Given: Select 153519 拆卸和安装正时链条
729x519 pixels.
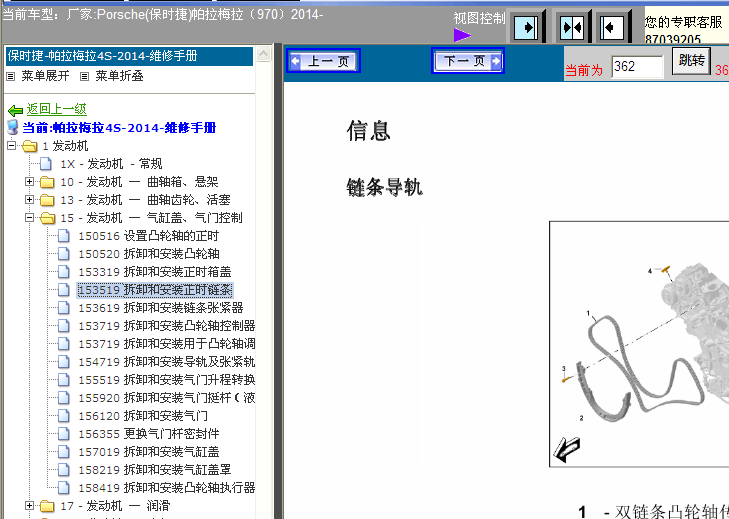Looking at the screenshot, I should 155,290.
